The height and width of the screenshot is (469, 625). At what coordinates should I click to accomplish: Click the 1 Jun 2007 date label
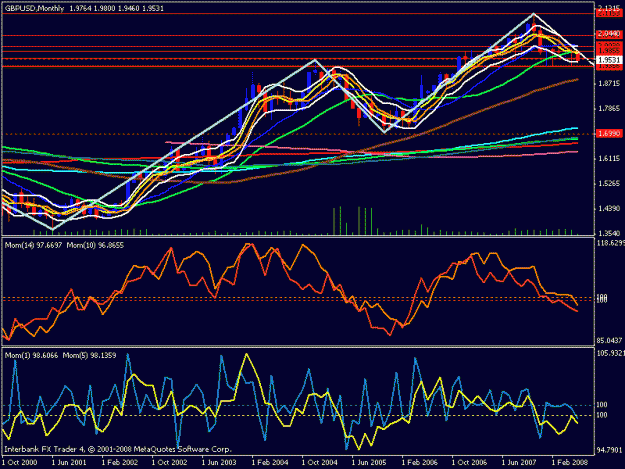point(519,463)
